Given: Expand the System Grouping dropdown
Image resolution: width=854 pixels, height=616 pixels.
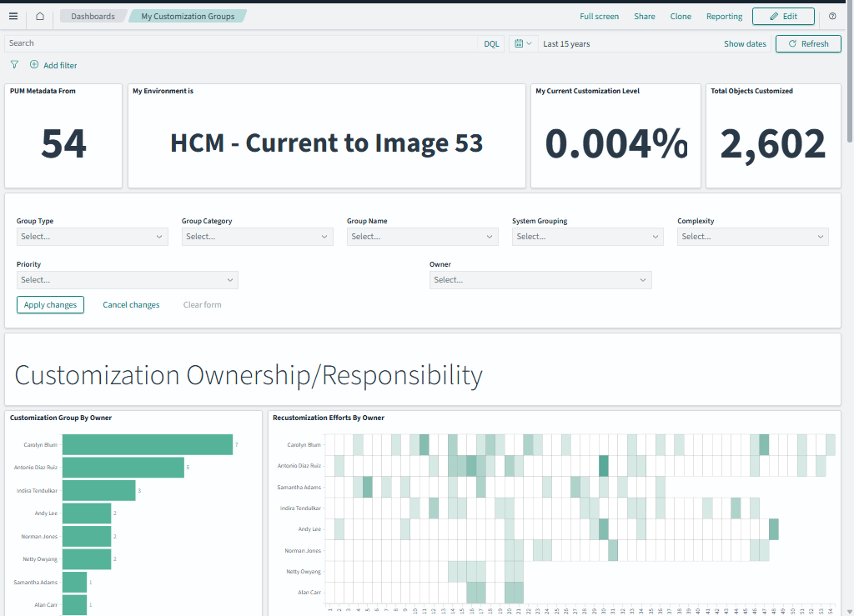Looking at the screenshot, I should [x=588, y=237].
